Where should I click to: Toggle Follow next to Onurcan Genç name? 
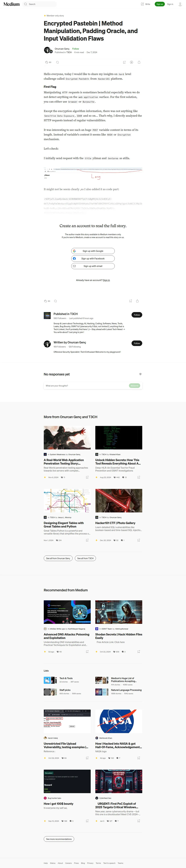point(76,49)
